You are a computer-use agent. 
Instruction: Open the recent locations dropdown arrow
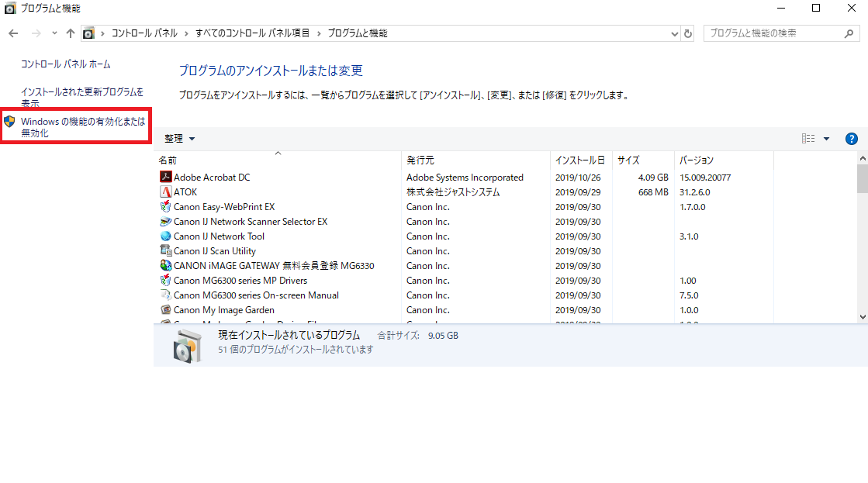54,33
